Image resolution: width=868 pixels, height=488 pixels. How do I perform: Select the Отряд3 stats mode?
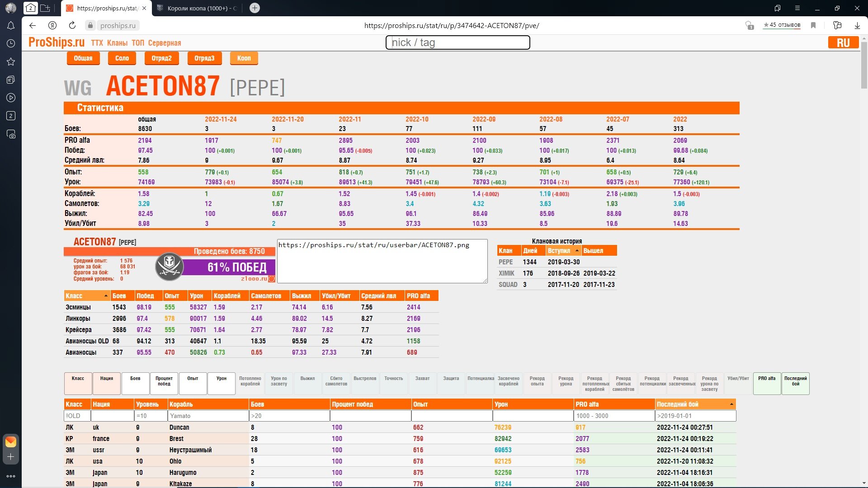click(204, 58)
